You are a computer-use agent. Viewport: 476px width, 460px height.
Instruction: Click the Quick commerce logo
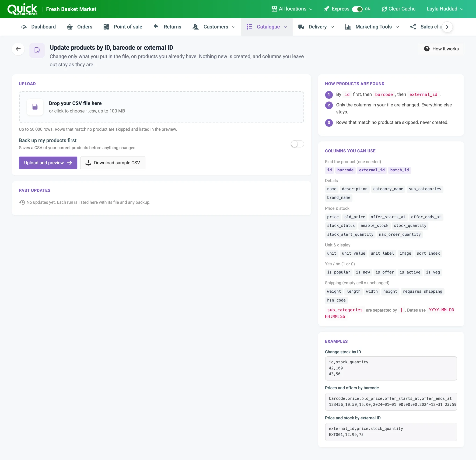[22, 9]
